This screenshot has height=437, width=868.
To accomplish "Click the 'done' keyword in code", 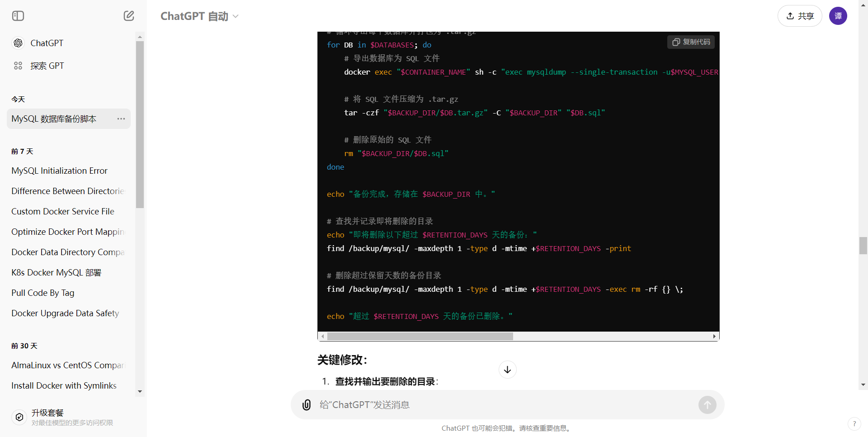I will 335,167.
